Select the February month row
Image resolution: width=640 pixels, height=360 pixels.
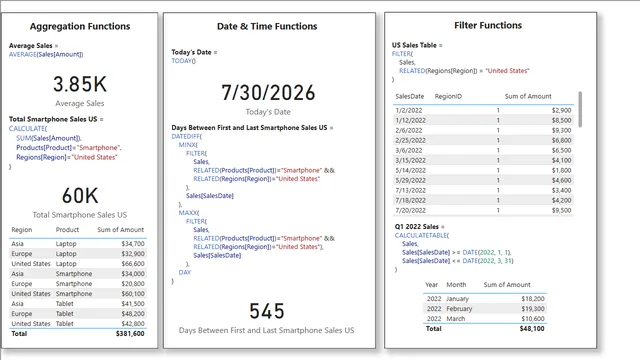pos(485,309)
